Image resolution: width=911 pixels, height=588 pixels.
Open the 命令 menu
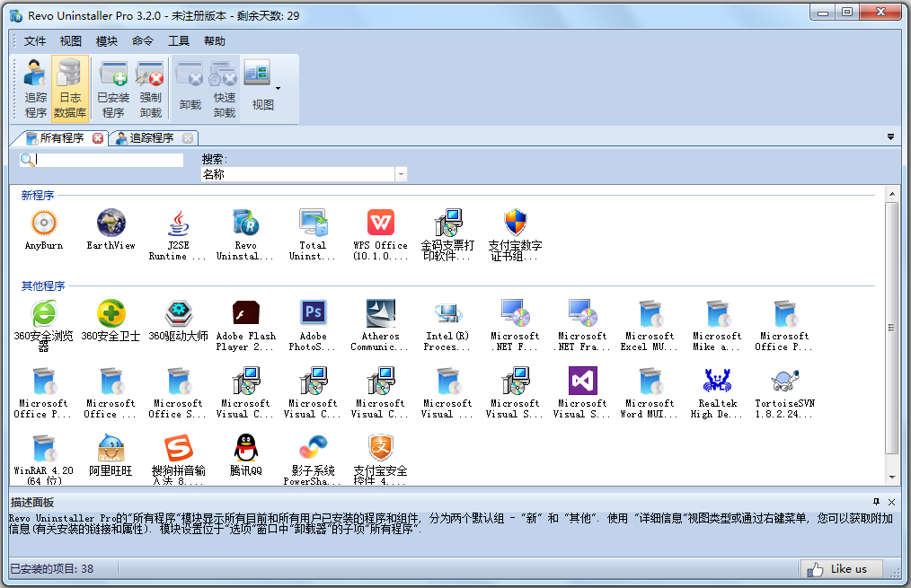click(x=142, y=41)
